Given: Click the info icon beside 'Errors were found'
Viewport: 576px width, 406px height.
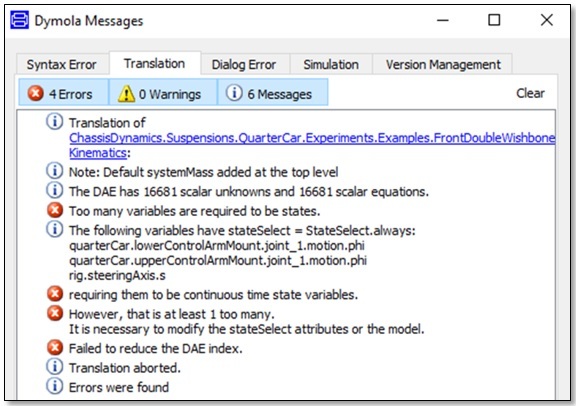Looking at the screenshot, I should coord(54,386).
